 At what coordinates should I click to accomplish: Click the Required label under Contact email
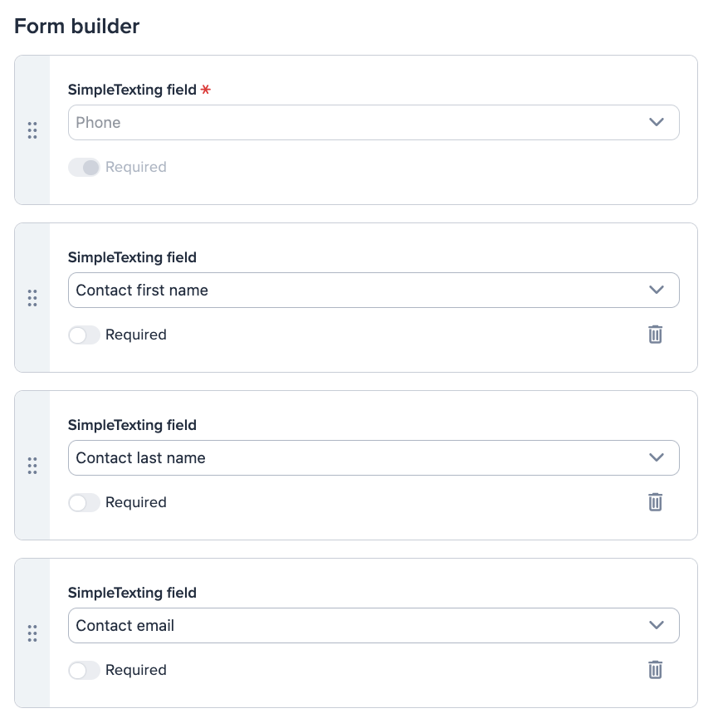(x=136, y=670)
